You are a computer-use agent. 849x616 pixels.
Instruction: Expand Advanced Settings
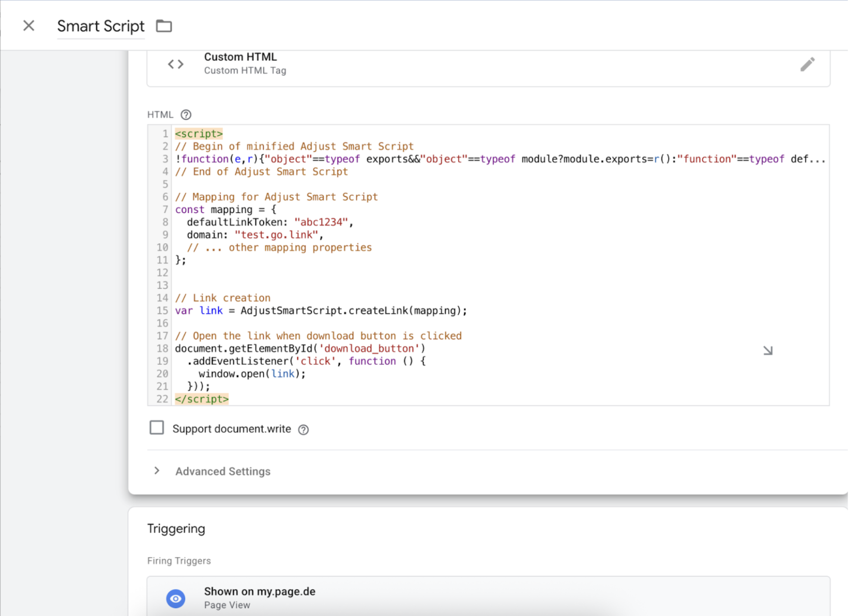[223, 471]
